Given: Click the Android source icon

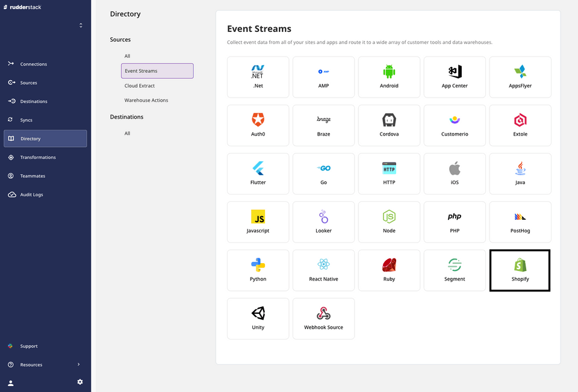Looking at the screenshot, I should tap(389, 71).
